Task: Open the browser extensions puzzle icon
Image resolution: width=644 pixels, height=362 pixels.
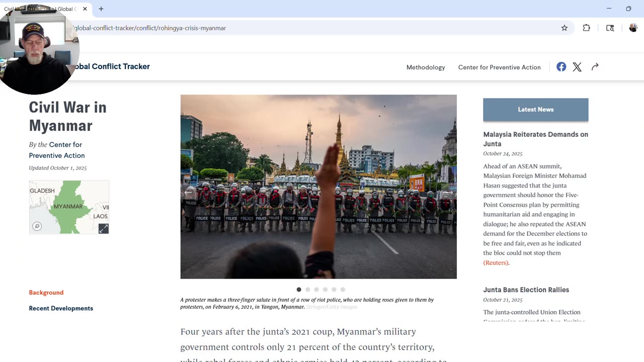Action: click(x=586, y=28)
